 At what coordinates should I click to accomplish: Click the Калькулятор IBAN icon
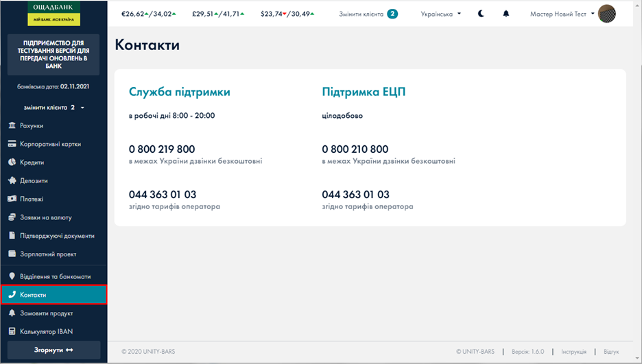12,332
